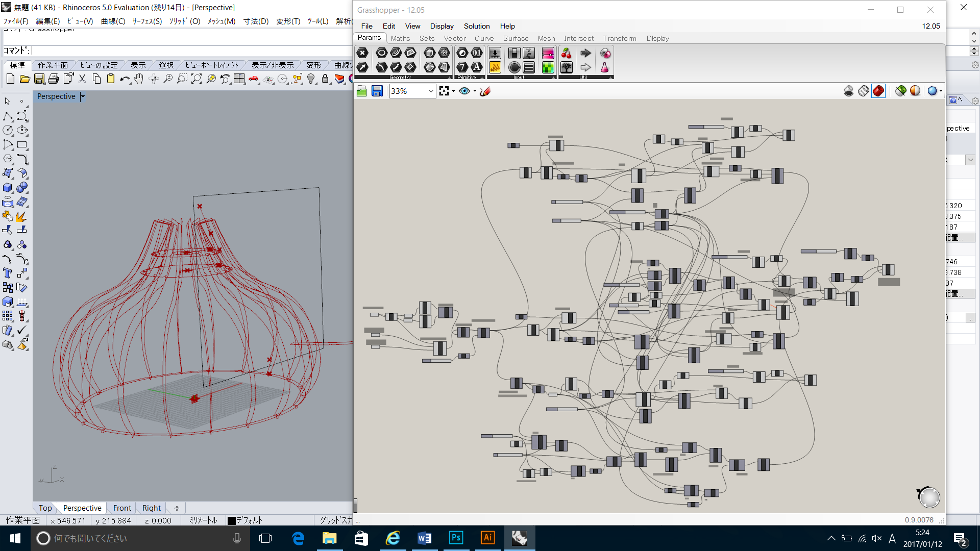This screenshot has height=551, width=980.
Task: Pick the Circle parameter in Grasshopper
Action: [381, 53]
